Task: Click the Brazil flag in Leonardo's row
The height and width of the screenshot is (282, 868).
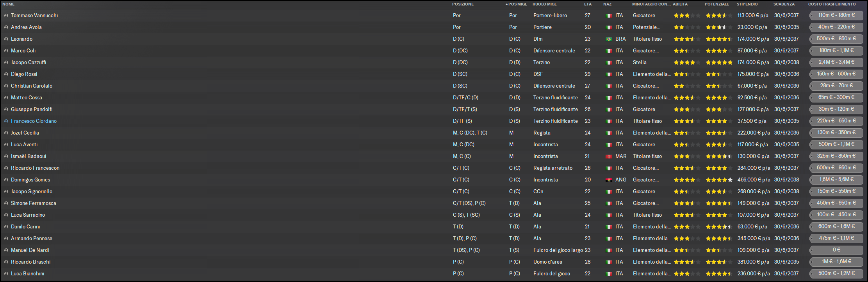Action: (x=608, y=39)
